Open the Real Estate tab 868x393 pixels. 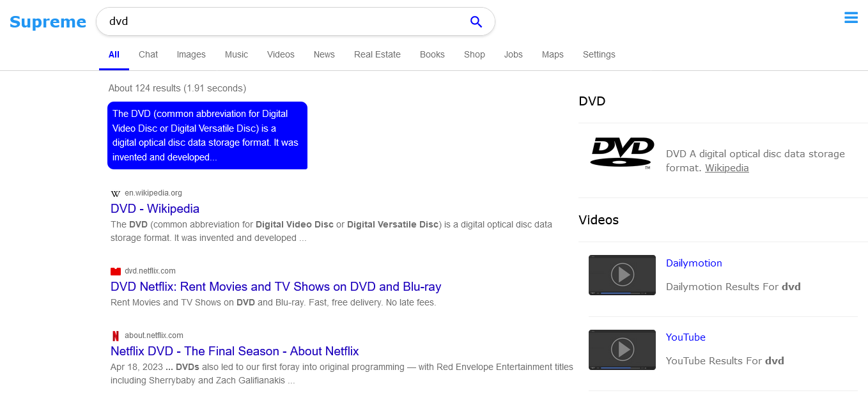point(377,54)
